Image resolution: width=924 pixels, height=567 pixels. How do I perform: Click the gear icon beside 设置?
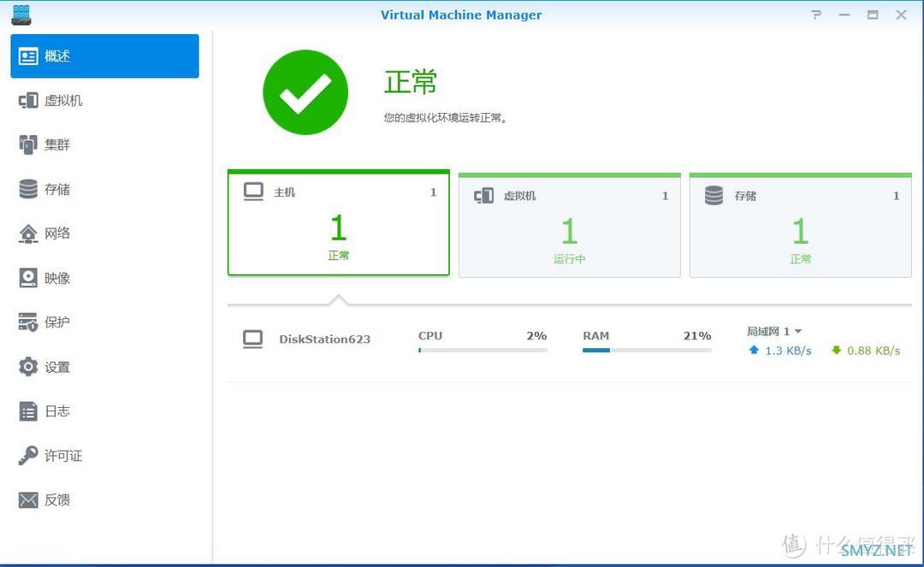point(28,367)
